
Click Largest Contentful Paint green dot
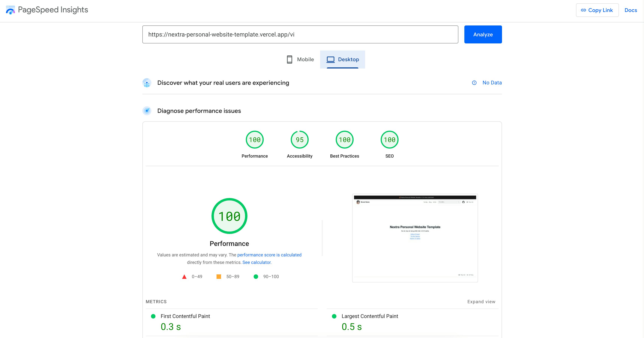334,316
